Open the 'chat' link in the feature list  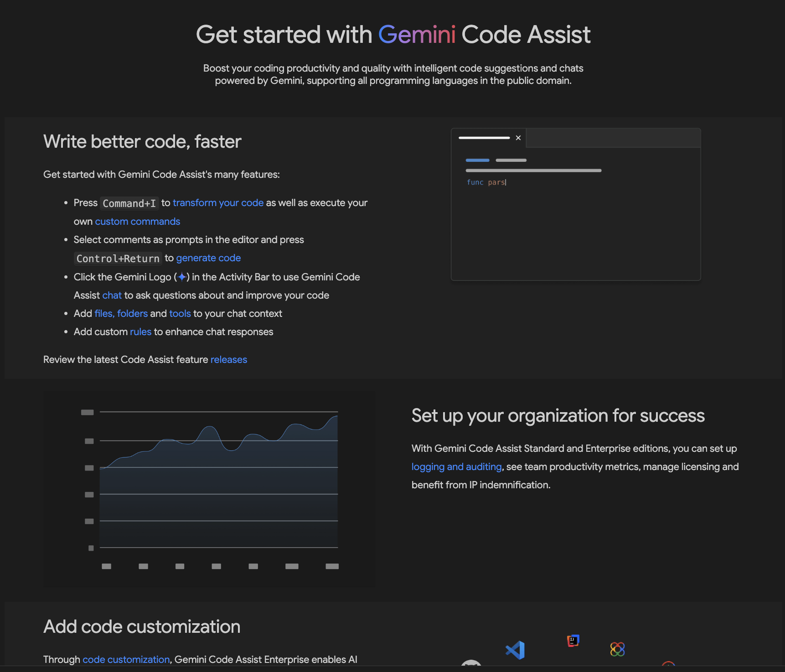tap(112, 295)
